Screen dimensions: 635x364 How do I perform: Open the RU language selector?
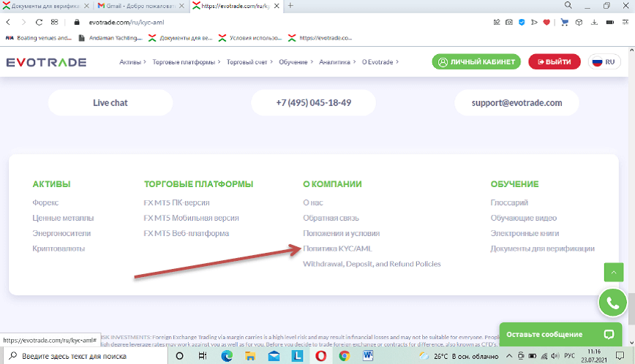coord(604,62)
